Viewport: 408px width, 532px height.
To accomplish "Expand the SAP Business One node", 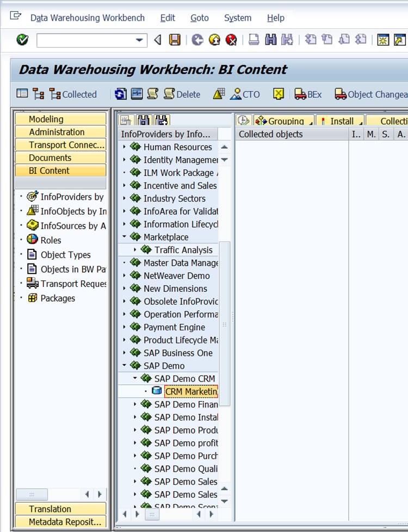I will (125, 353).
